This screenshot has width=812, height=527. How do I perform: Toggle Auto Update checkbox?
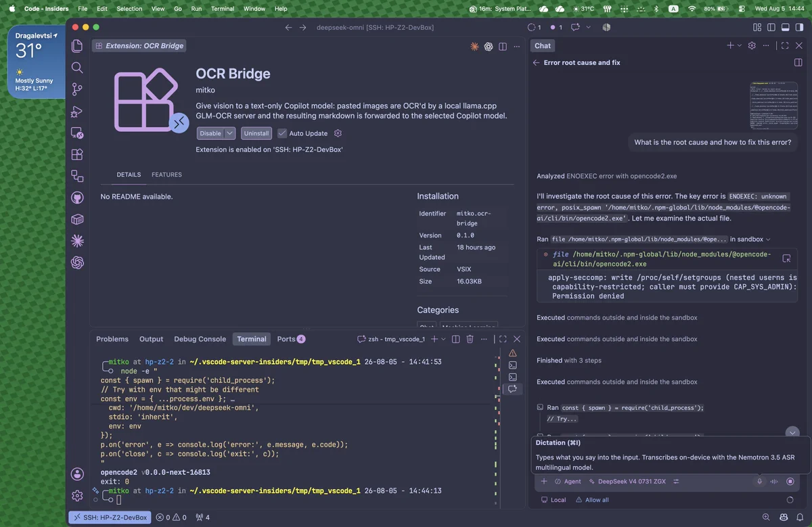tap(282, 133)
